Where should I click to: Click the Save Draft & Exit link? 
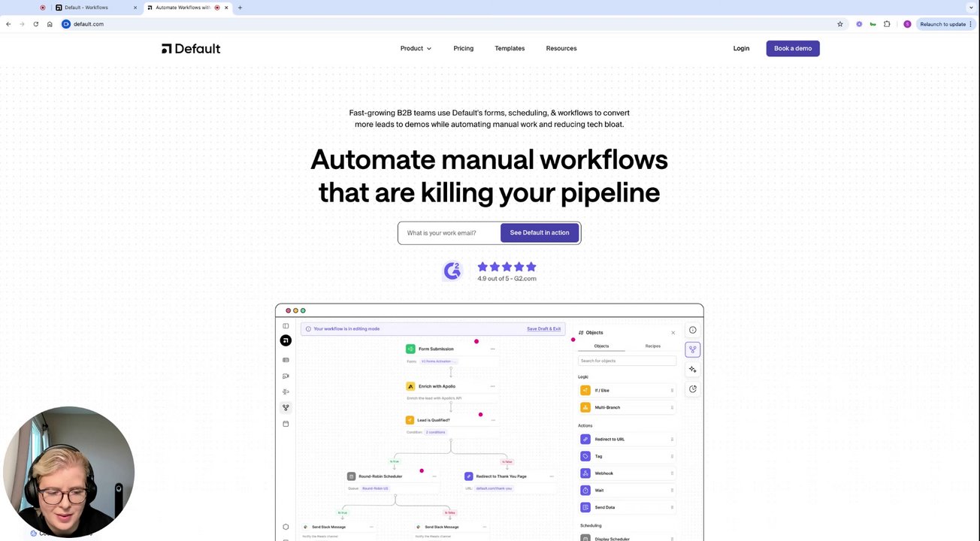pos(543,328)
